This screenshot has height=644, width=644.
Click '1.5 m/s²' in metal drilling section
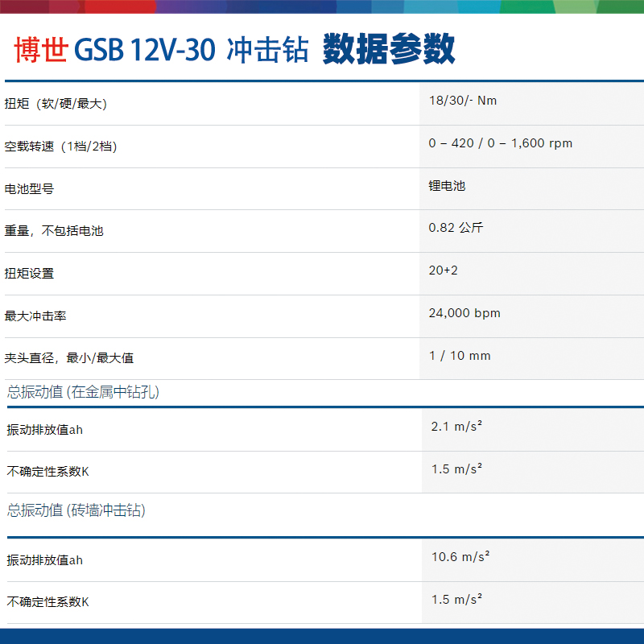[456, 469]
